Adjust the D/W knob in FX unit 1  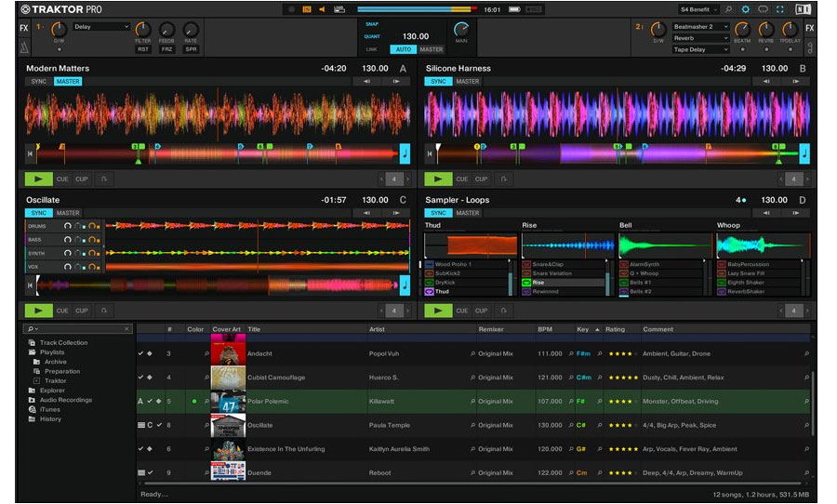coord(59,29)
